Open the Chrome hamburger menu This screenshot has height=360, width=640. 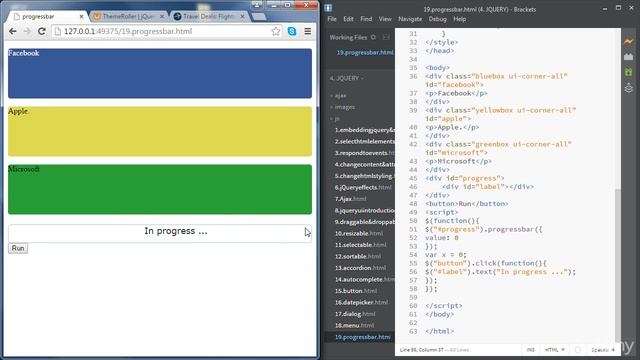308,31
